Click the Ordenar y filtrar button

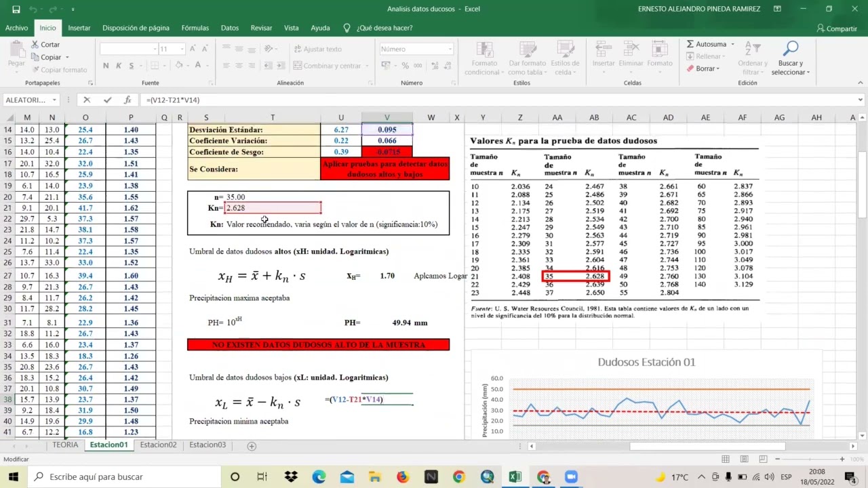tap(752, 59)
